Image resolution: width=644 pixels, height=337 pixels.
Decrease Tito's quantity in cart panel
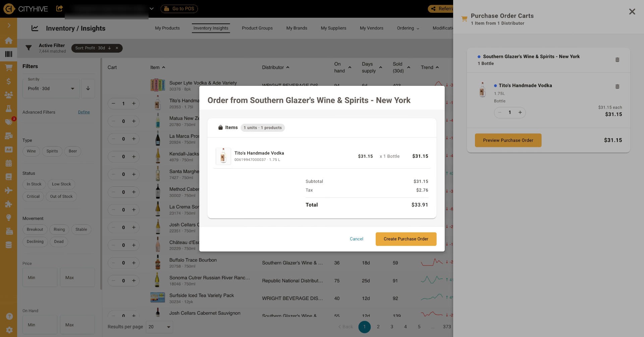click(x=500, y=113)
